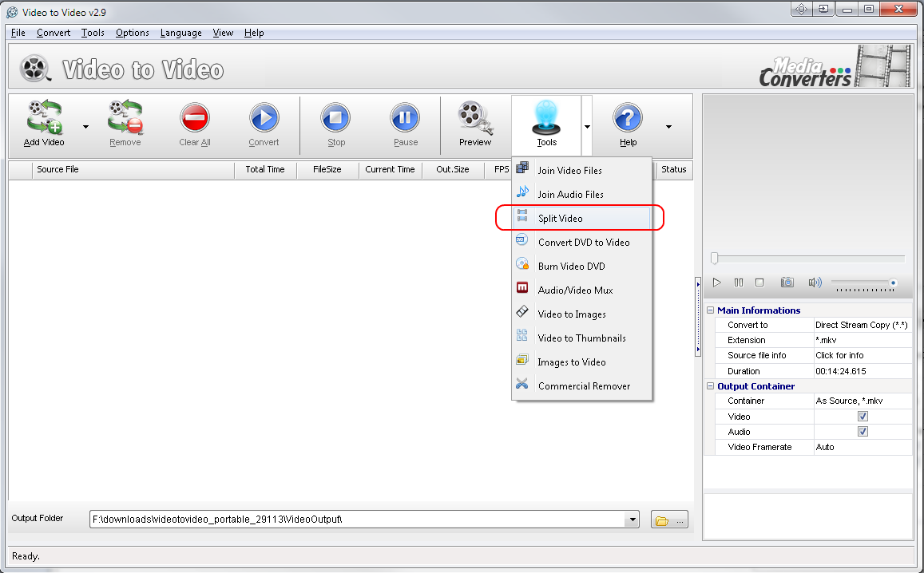Click the title bar crosshair icon
The image size is (924, 573).
[802, 9]
